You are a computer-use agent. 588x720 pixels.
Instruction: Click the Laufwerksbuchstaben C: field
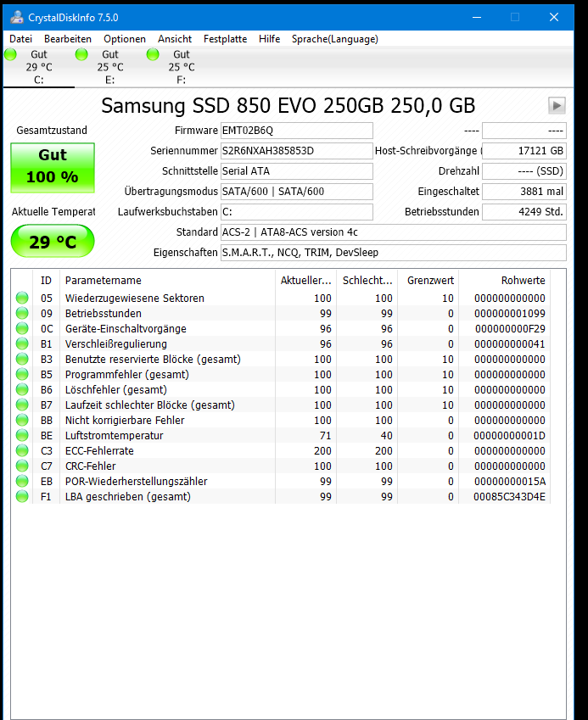(x=297, y=212)
